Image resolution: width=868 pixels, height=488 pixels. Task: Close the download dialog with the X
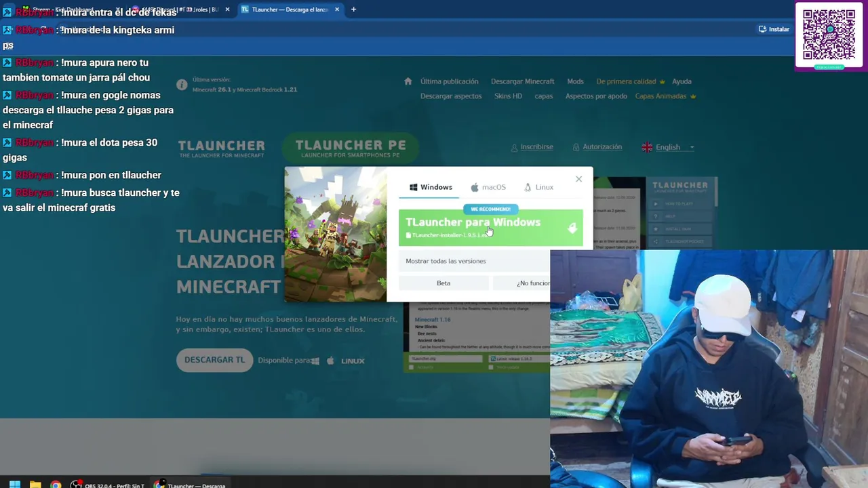pyautogui.click(x=578, y=179)
